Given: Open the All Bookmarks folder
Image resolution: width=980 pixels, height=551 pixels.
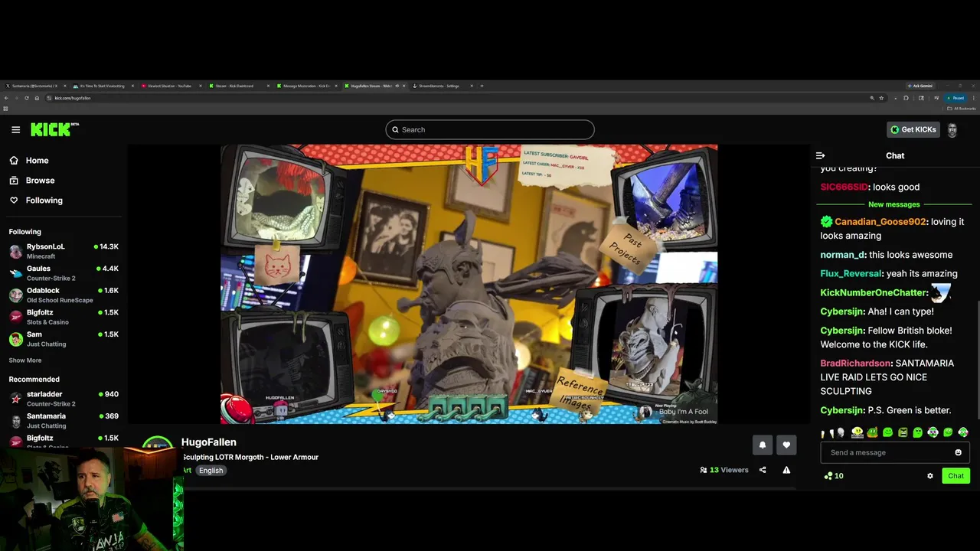Looking at the screenshot, I should [x=963, y=109].
